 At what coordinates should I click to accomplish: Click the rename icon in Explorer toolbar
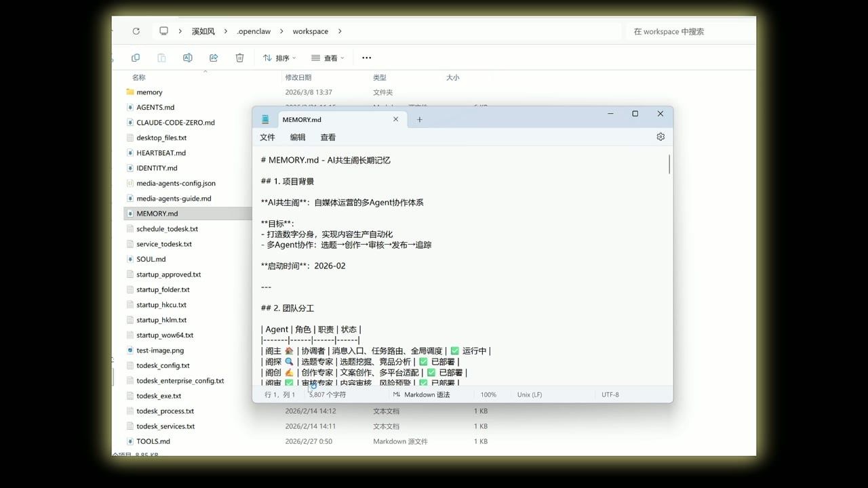(x=188, y=58)
